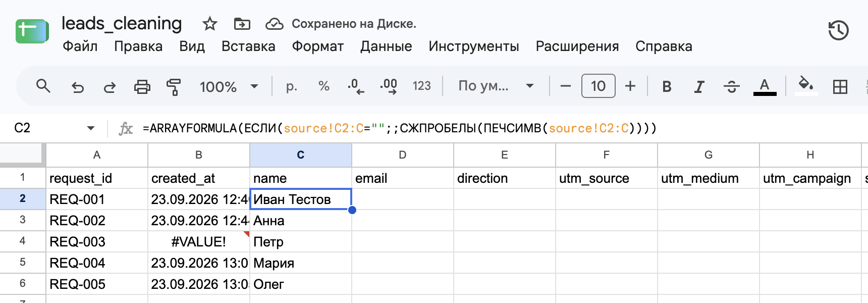Viewport: 868px width, 303px height.
Task: Click the font size field
Action: [x=598, y=86]
